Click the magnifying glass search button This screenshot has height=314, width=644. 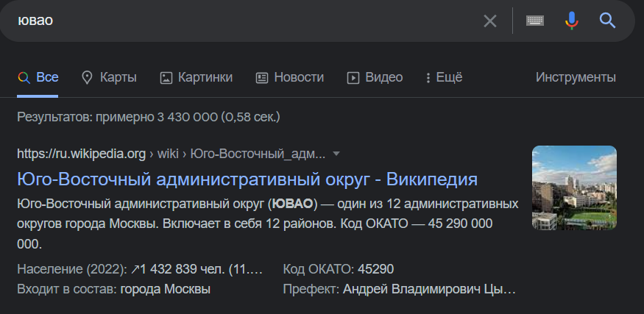[x=607, y=20]
